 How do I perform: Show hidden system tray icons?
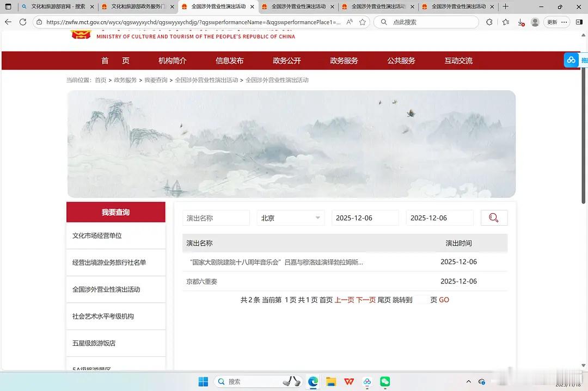pos(468,382)
